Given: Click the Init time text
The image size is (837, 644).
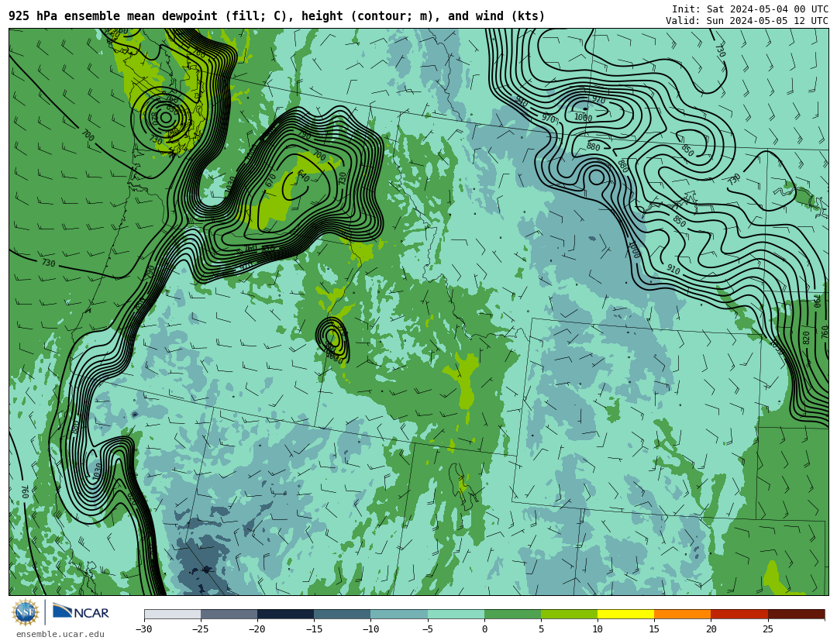Looking at the screenshot, I should point(750,9).
